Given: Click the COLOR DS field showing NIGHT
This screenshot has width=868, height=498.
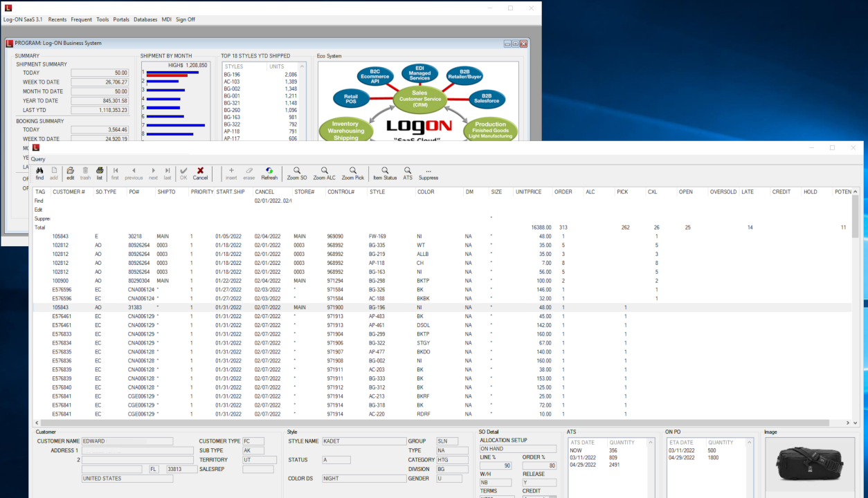Looking at the screenshot, I should click(364, 478).
